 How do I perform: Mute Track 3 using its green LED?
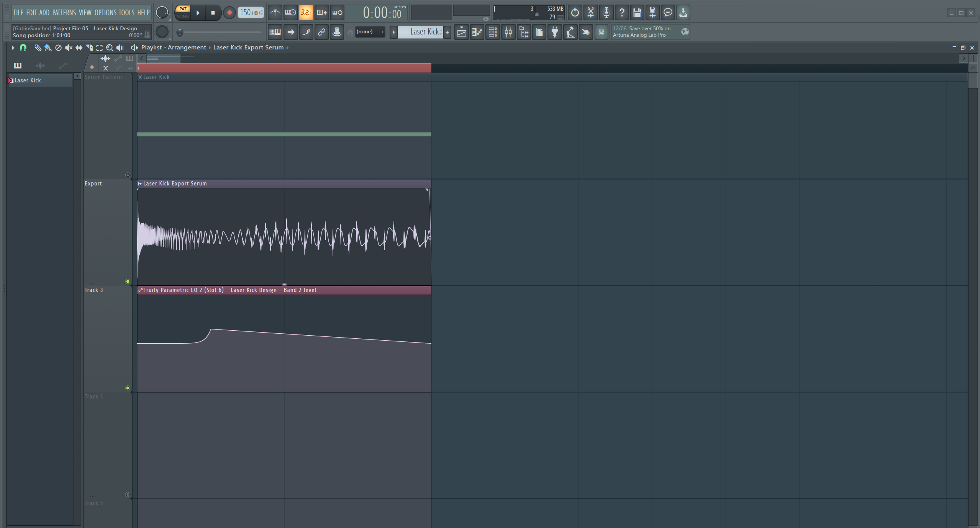[128, 388]
